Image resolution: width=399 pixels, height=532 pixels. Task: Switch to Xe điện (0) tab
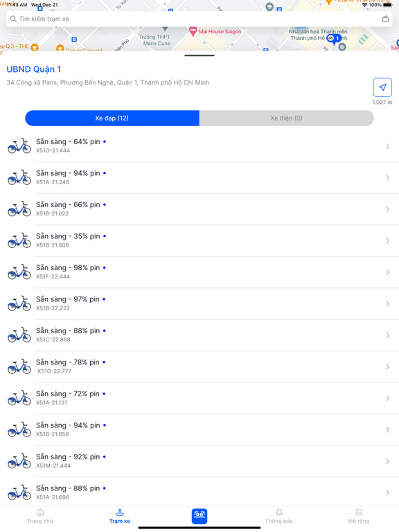pyautogui.click(x=286, y=118)
